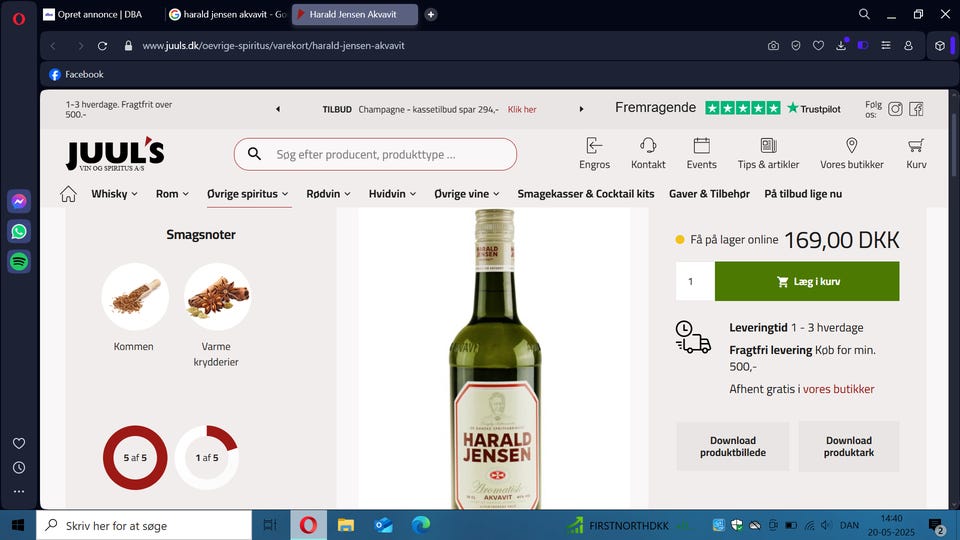The image size is (960, 540).
Task: Select the Harald Jensen Akvavit tab
Action: click(x=354, y=14)
